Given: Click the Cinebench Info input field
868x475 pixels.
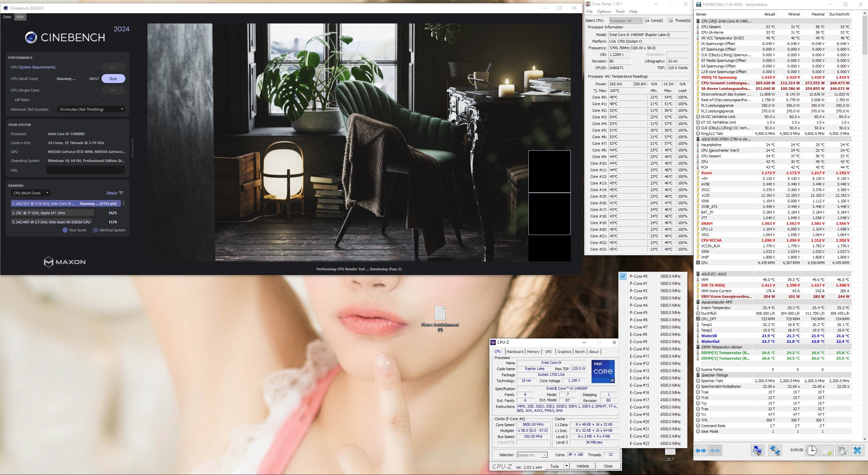Looking at the screenshot, I should (x=85, y=171).
